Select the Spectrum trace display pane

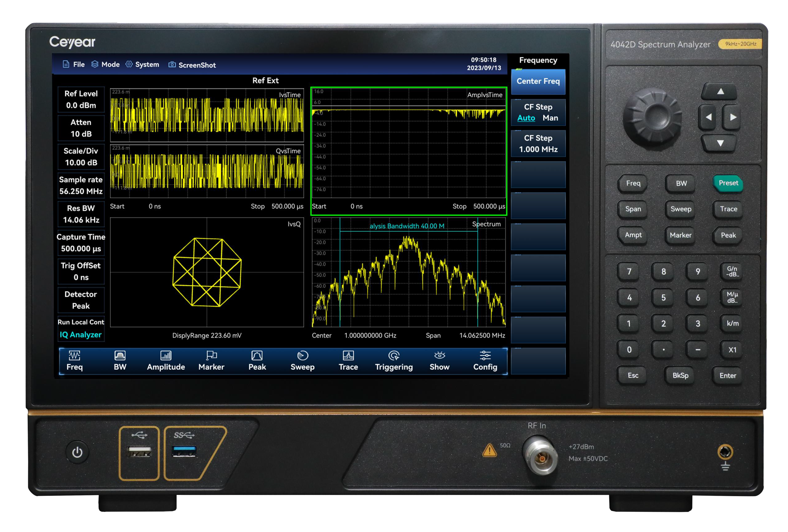[x=409, y=273]
